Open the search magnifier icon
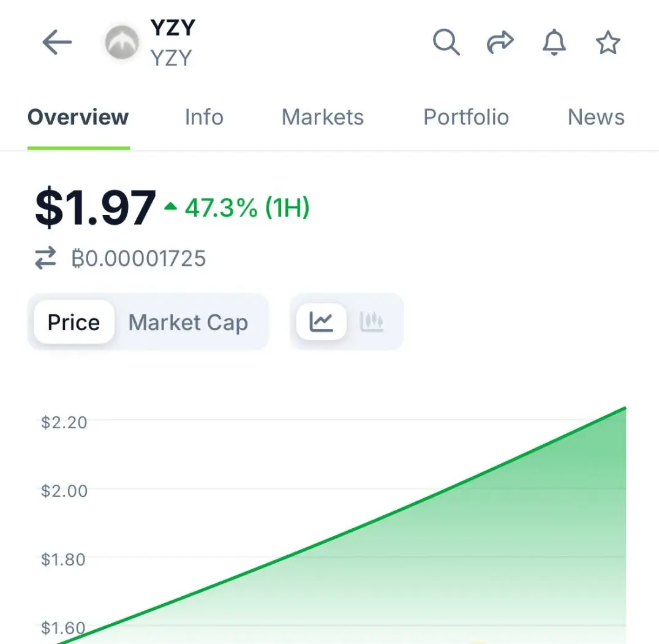Image resolution: width=659 pixels, height=644 pixels. click(446, 42)
